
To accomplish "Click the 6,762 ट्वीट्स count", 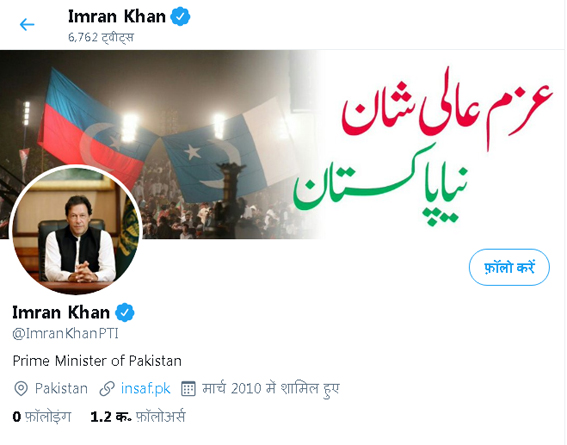I will click(x=101, y=37).
